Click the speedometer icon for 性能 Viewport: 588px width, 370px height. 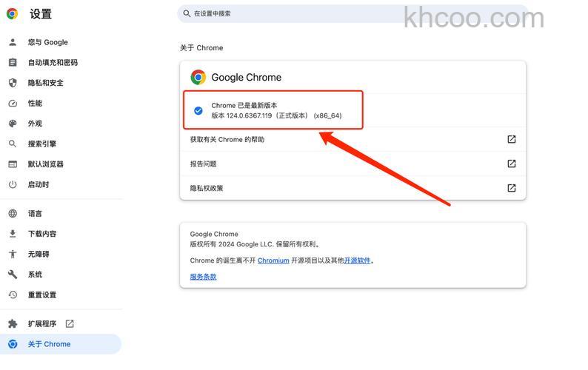[13, 103]
